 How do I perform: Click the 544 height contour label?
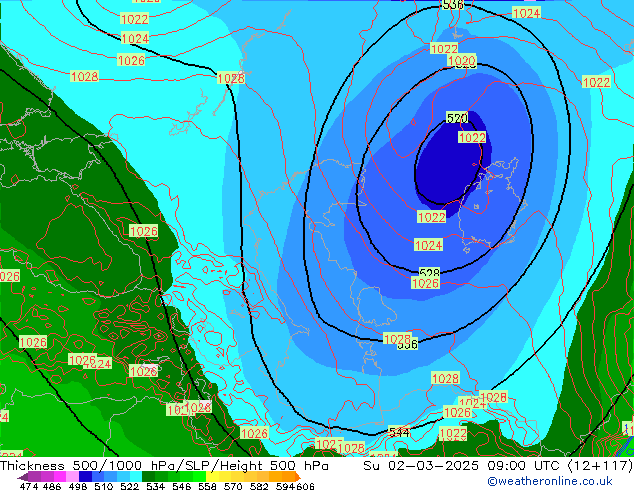click(399, 432)
